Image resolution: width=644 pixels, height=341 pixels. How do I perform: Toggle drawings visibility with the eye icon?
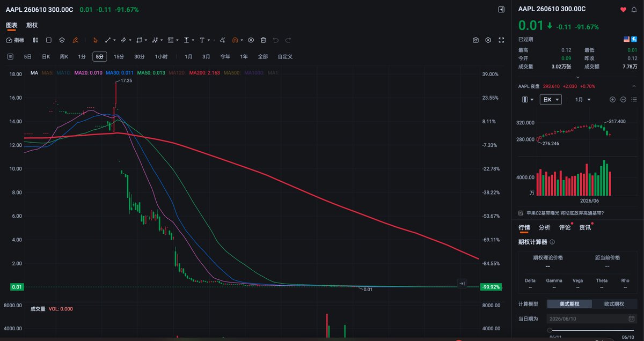[x=251, y=40]
